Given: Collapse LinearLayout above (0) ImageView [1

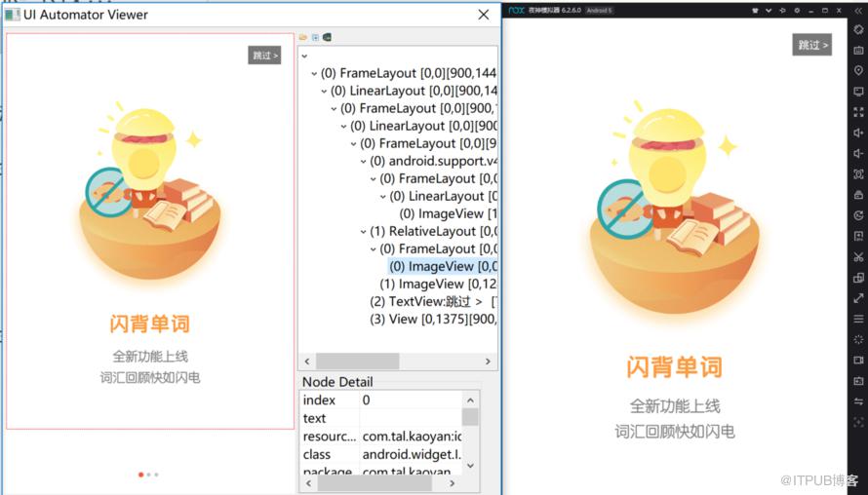Looking at the screenshot, I should (x=383, y=196).
